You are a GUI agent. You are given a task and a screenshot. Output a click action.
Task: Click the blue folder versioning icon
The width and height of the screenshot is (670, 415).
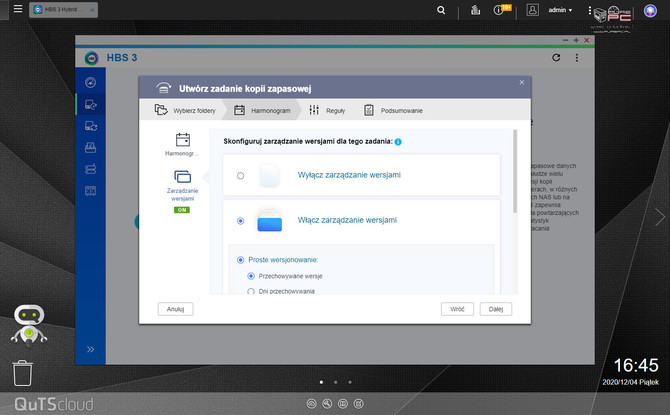click(269, 221)
